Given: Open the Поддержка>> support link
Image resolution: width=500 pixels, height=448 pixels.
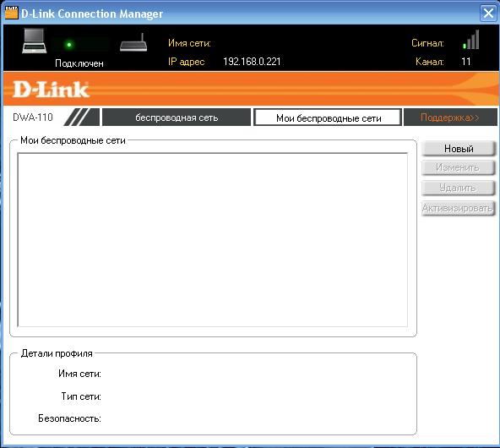Looking at the screenshot, I should [450, 117].
